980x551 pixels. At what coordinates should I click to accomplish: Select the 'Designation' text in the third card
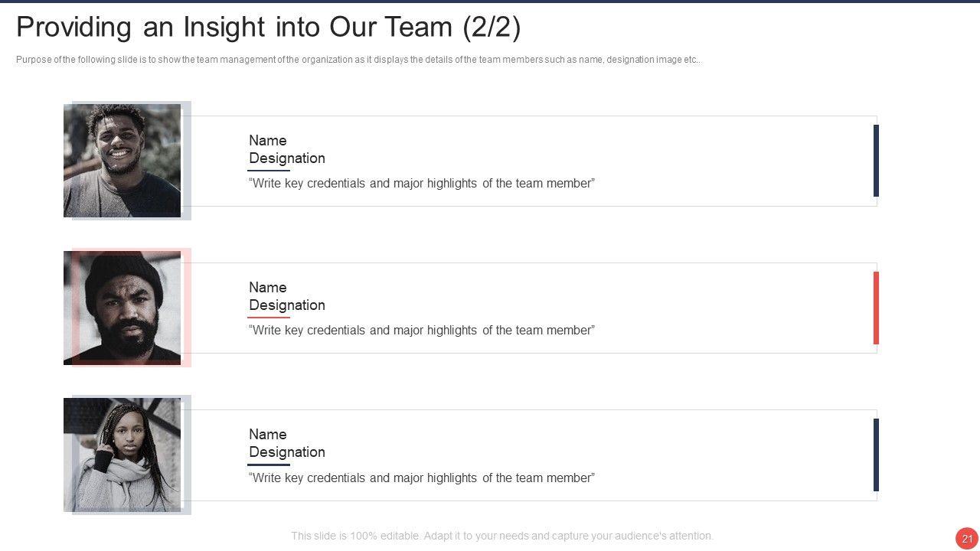287,452
